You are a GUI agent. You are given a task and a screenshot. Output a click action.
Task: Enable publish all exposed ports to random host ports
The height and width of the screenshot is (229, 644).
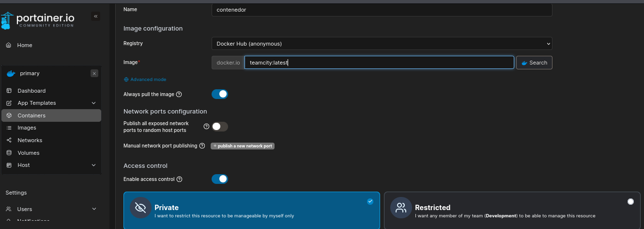(220, 127)
